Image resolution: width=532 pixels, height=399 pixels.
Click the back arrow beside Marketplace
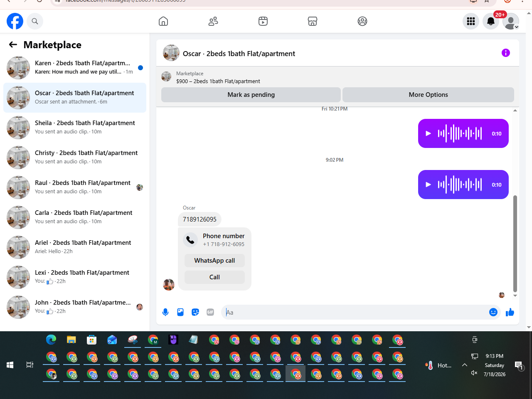[13, 44]
